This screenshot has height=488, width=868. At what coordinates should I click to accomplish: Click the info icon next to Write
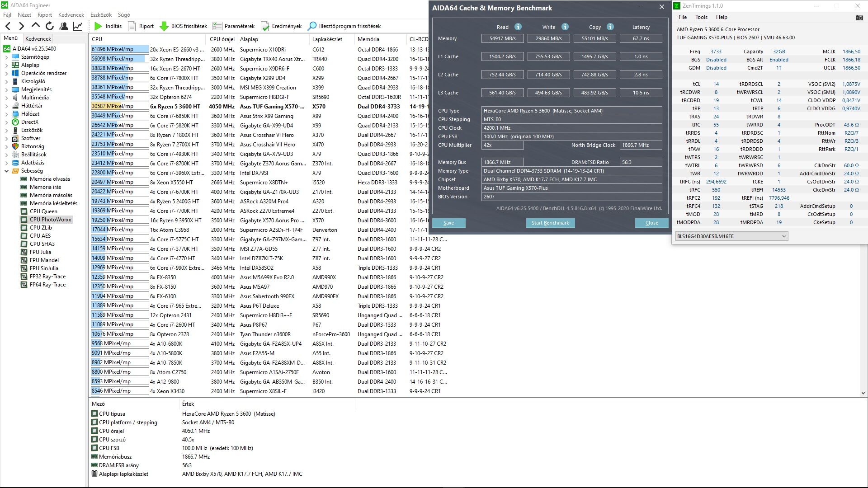565,27
